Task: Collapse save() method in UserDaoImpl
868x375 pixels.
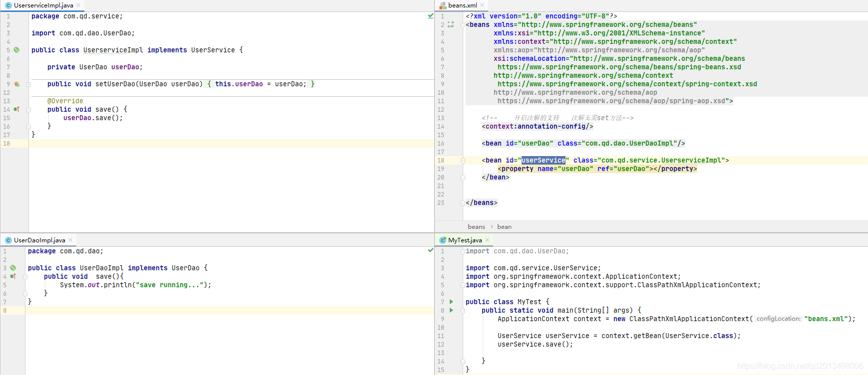Action: pos(25,277)
